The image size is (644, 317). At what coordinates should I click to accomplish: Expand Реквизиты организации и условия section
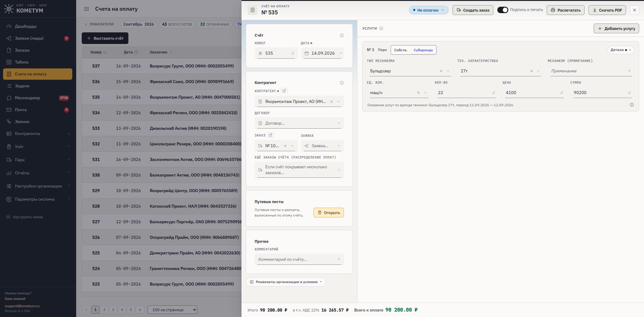tap(286, 282)
